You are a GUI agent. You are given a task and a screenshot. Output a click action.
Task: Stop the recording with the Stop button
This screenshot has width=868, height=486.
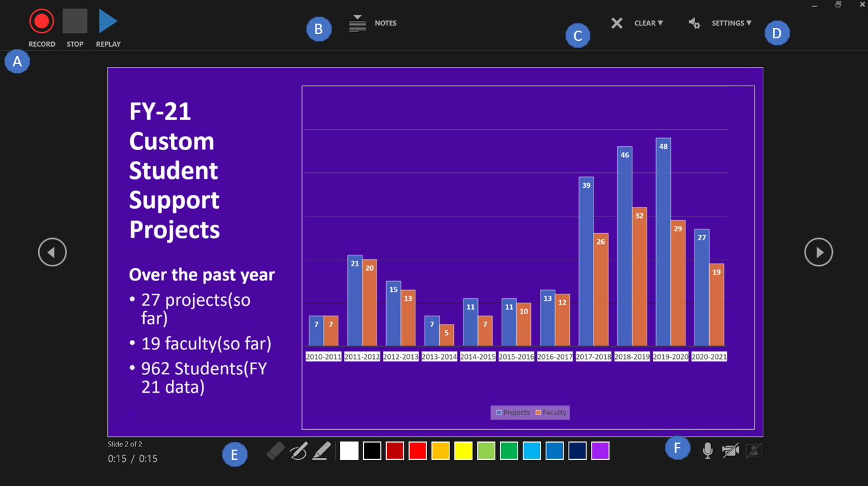(x=75, y=21)
